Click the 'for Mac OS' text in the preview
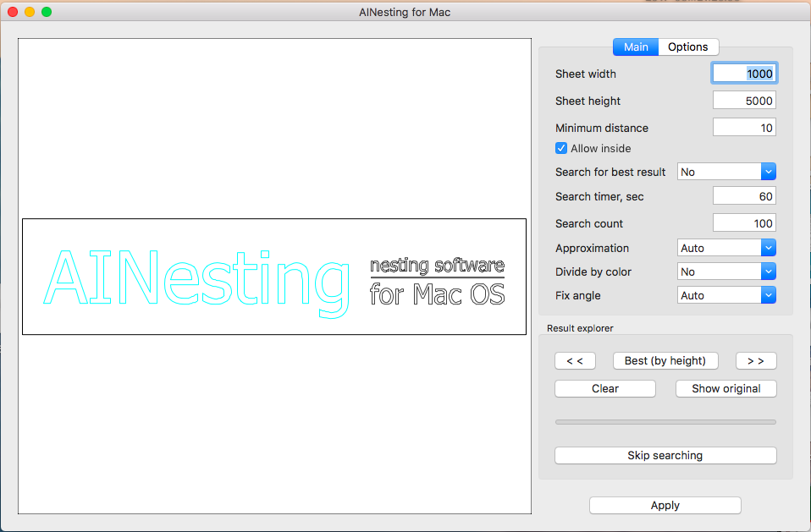Viewport: 811px width, 532px height. click(x=437, y=293)
